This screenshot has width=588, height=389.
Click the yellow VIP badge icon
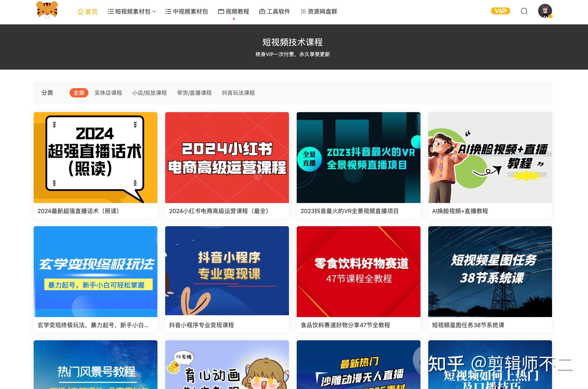point(500,11)
